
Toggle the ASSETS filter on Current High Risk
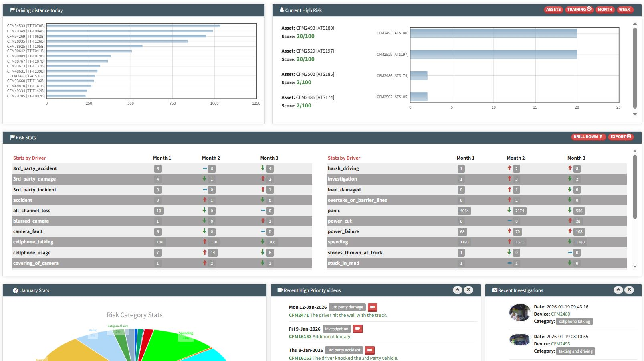point(553,9)
